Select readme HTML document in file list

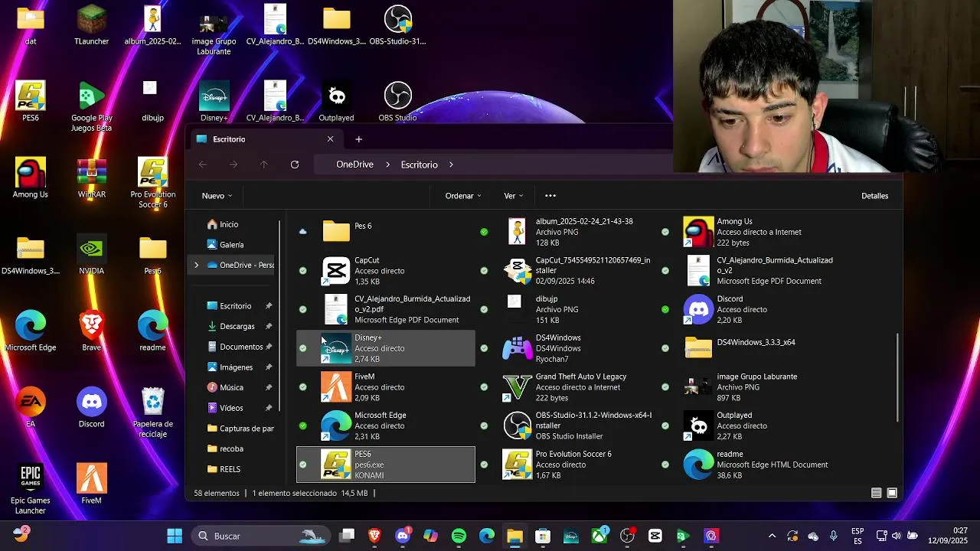[747, 465]
